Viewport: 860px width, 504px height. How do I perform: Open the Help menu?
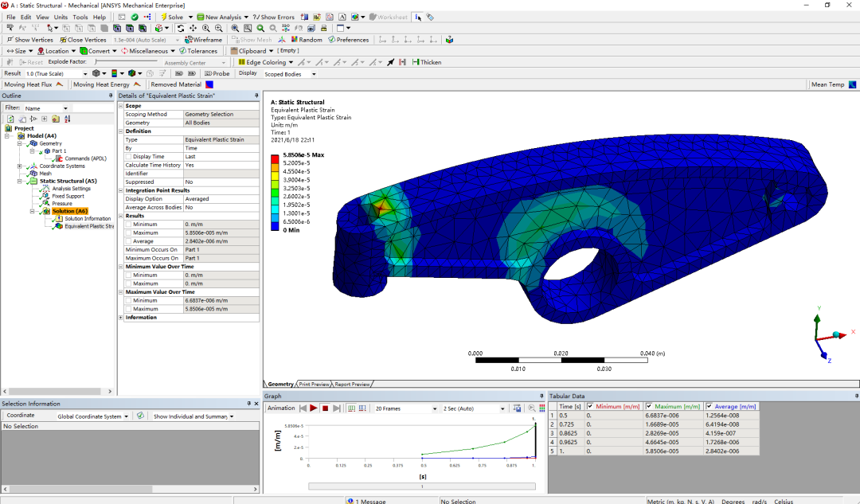(100, 17)
